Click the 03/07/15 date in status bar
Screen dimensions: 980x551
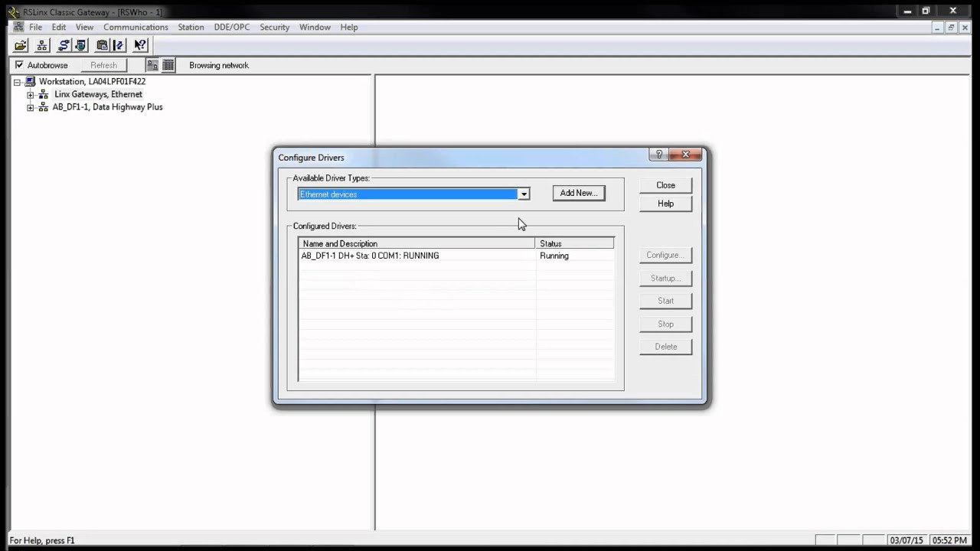coord(906,540)
